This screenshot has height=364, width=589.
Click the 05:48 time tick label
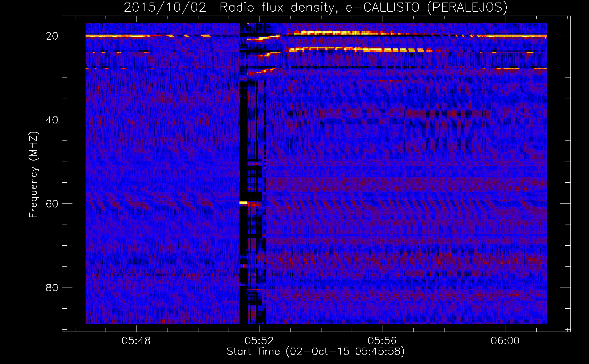(x=136, y=341)
